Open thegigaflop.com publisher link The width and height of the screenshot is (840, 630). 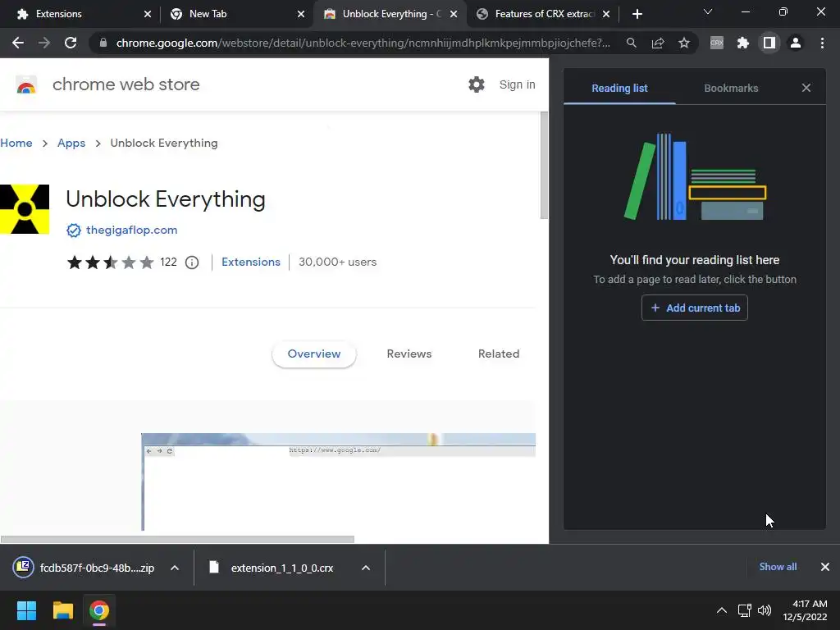(x=132, y=230)
